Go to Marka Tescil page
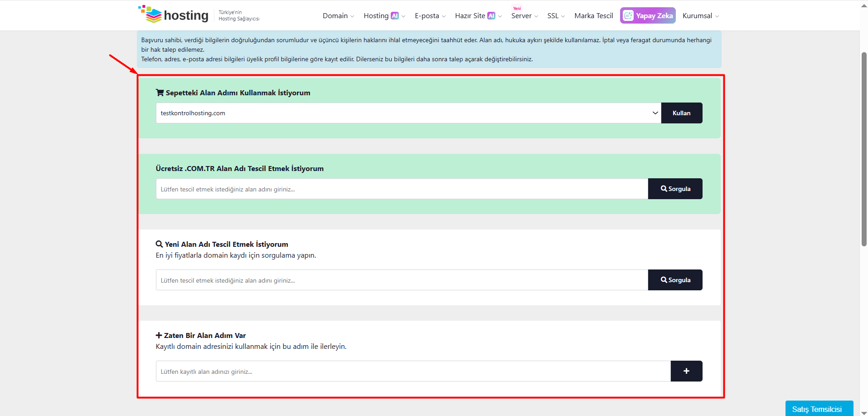Viewport: 868px width, 416px height. click(x=593, y=16)
